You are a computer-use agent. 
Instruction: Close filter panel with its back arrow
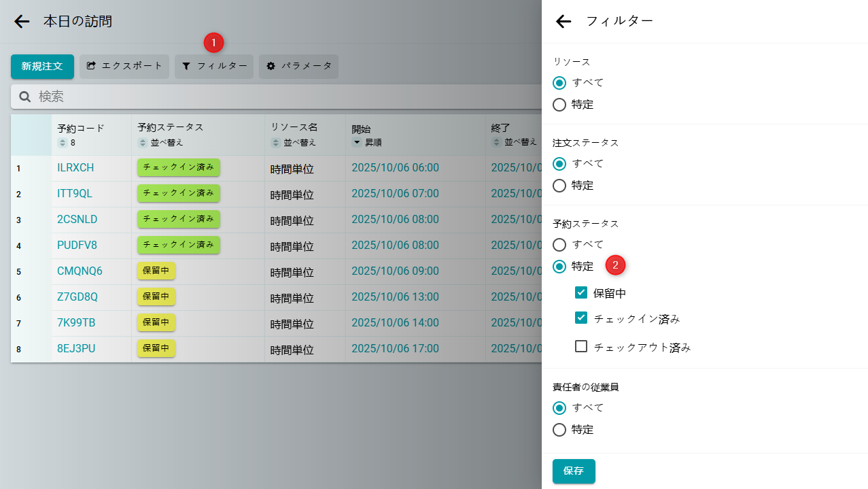tap(563, 22)
